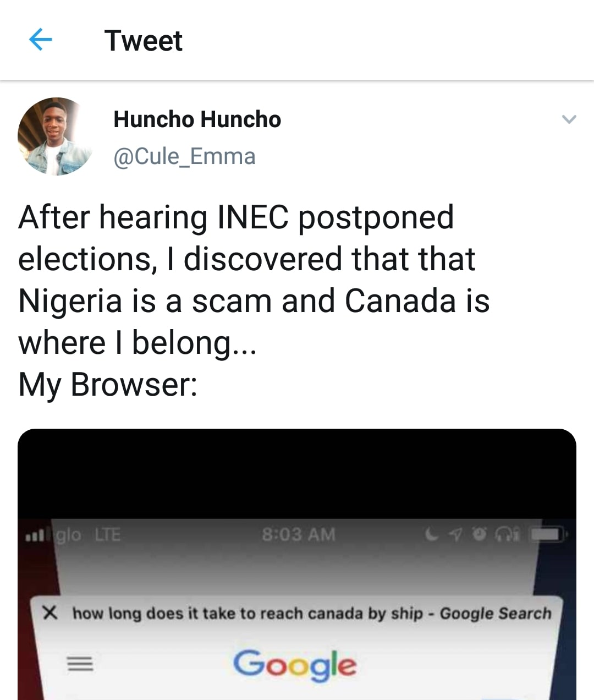
Task: Close the Google Search tab with X
Action: pyautogui.click(x=50, y=612)
